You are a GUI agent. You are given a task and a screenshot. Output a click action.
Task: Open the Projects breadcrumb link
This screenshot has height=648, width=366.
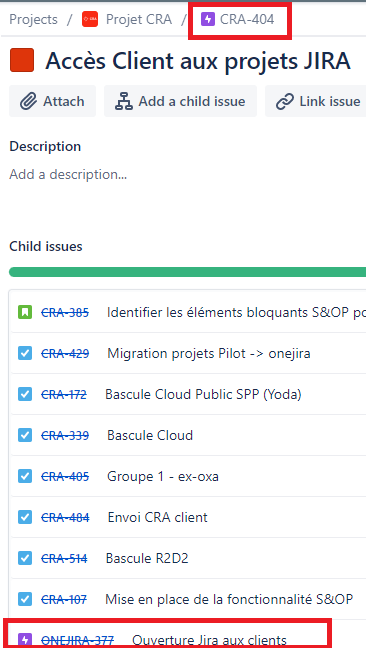click(33, 19)
